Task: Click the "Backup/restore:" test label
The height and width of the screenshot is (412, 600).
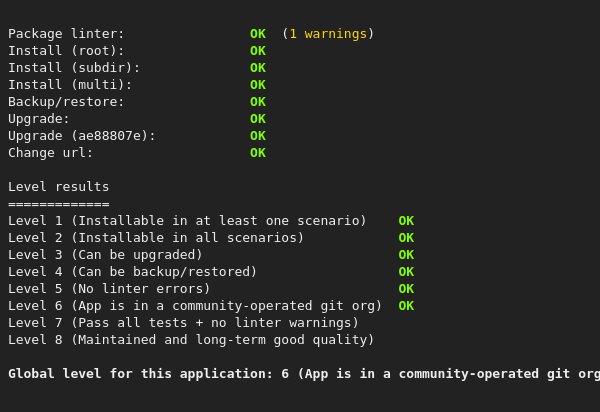Action: click(66, 102)
